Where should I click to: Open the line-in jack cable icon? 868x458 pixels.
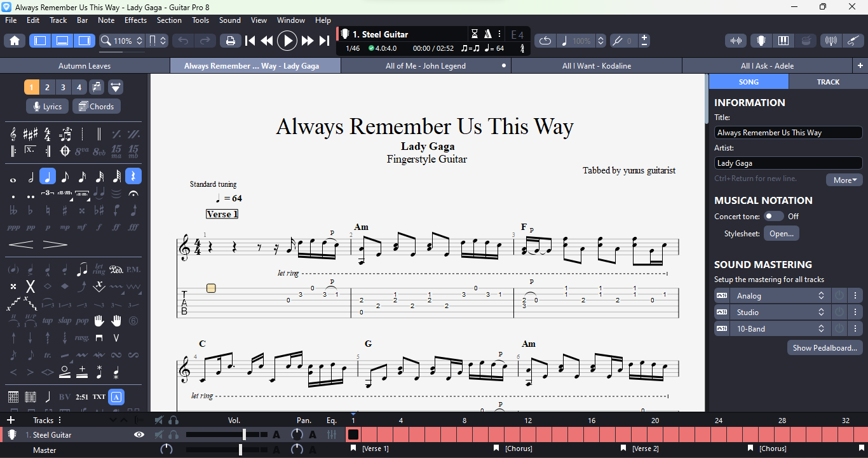tap(853, 41)
